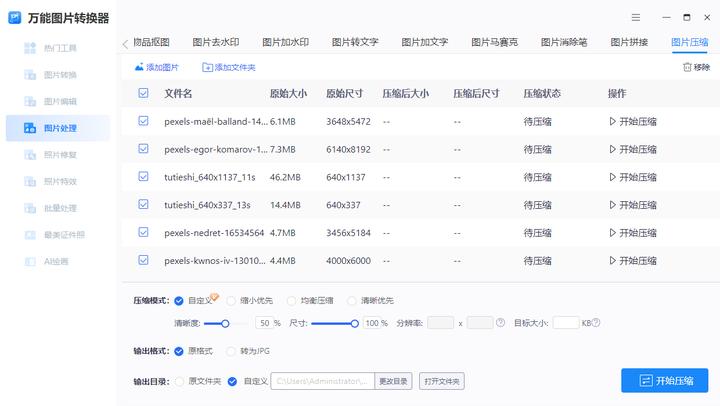The width and height of the screenshot is (720, 406).
Task: Click the 尺寸 percentage field showing 100
Action: pos(371,323)
